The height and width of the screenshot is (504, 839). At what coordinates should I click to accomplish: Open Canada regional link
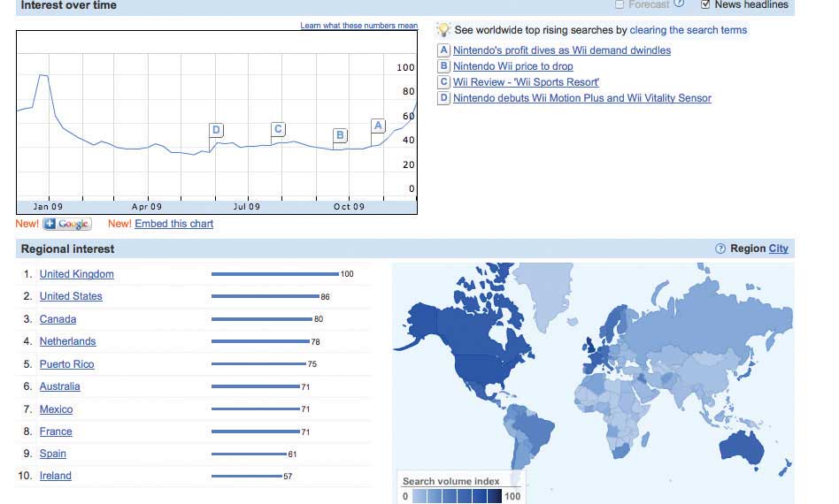tap(58, 319)
